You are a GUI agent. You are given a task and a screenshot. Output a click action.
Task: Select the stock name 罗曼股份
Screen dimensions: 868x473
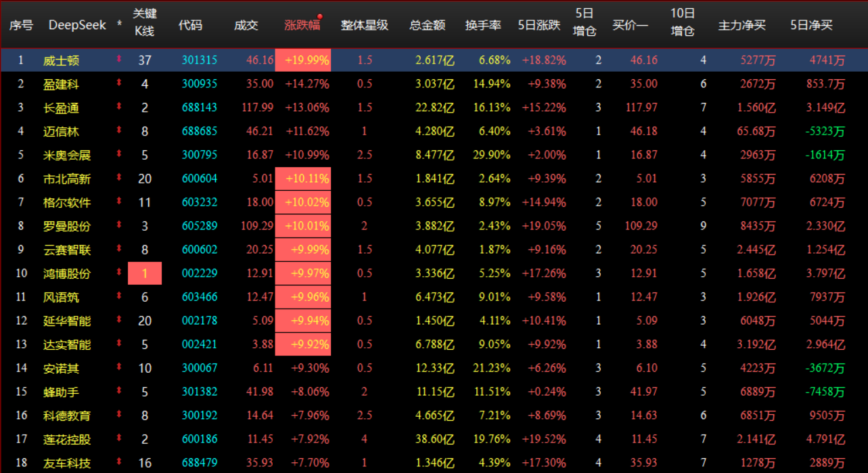[x=67, y=226]
